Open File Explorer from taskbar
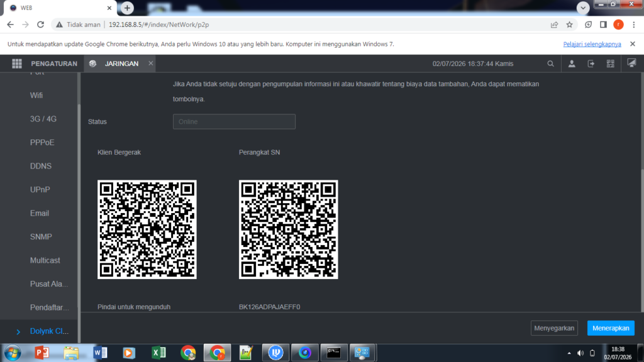This screenshot has height=362, width=644. tap(71, 353)
